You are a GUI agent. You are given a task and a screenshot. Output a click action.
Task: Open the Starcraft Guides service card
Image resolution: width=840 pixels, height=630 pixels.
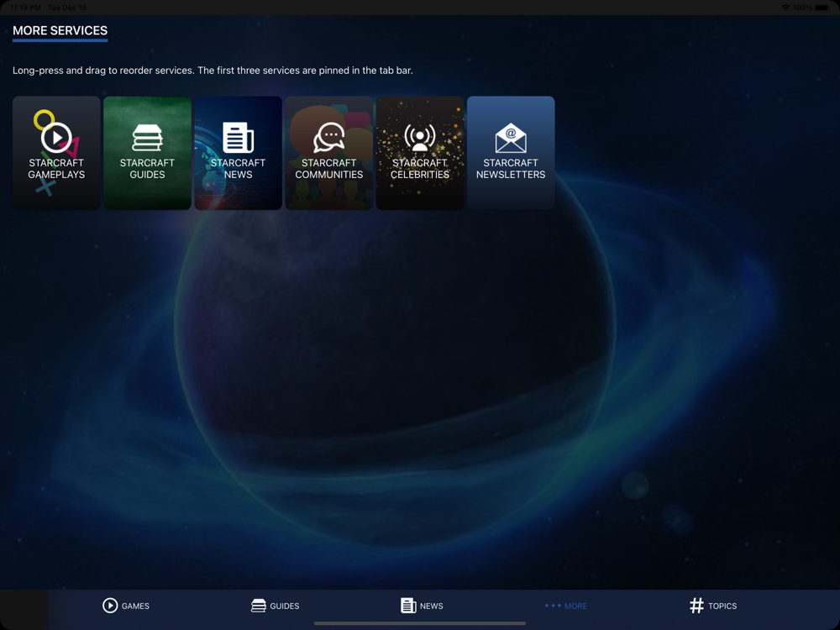coord(147,153)
